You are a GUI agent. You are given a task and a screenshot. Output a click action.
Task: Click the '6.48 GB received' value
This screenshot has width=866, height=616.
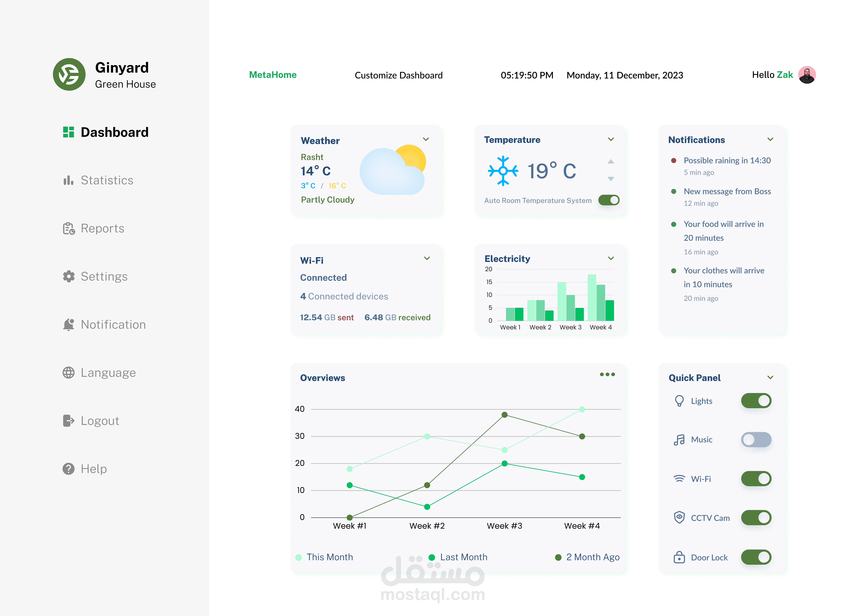click(397, 318)
